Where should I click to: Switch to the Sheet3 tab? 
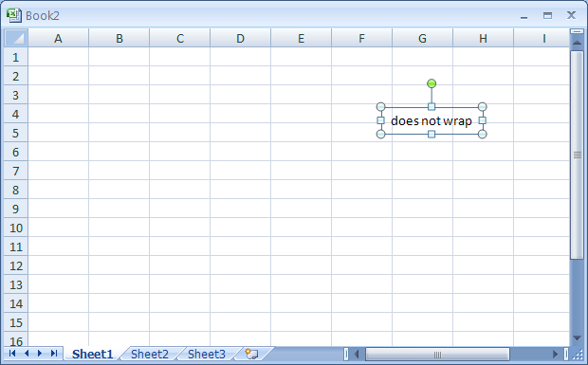[x=207, y=354]
